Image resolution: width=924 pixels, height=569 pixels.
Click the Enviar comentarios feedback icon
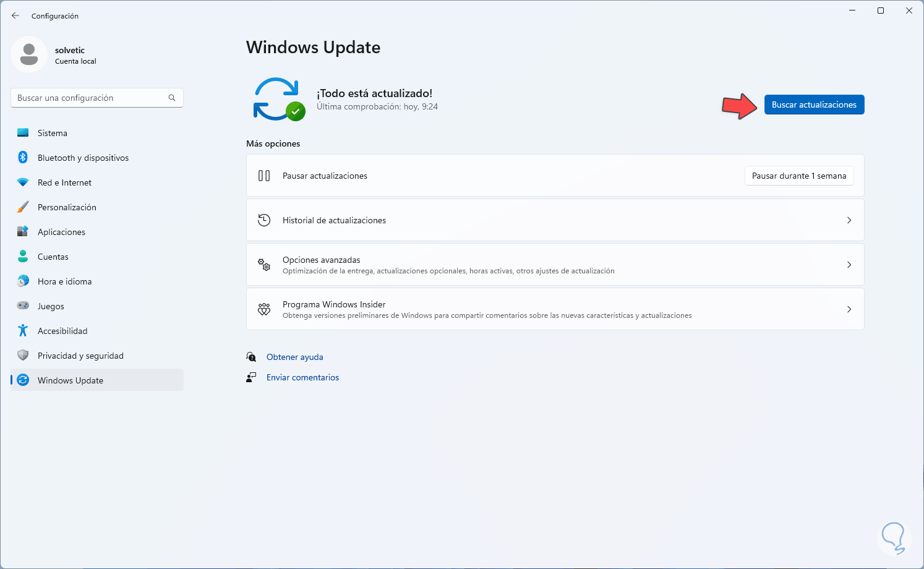click(251, 377)
